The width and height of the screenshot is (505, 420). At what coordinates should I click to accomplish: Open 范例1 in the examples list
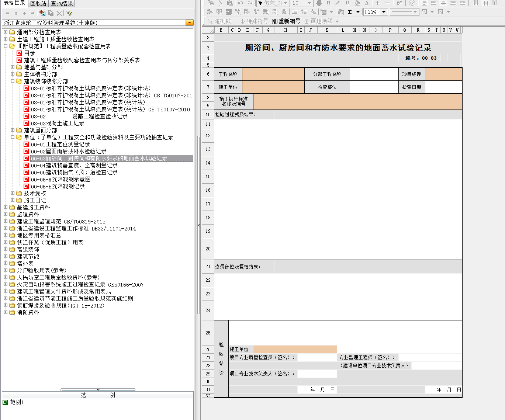pyautogui.click(x=17, y=402)
